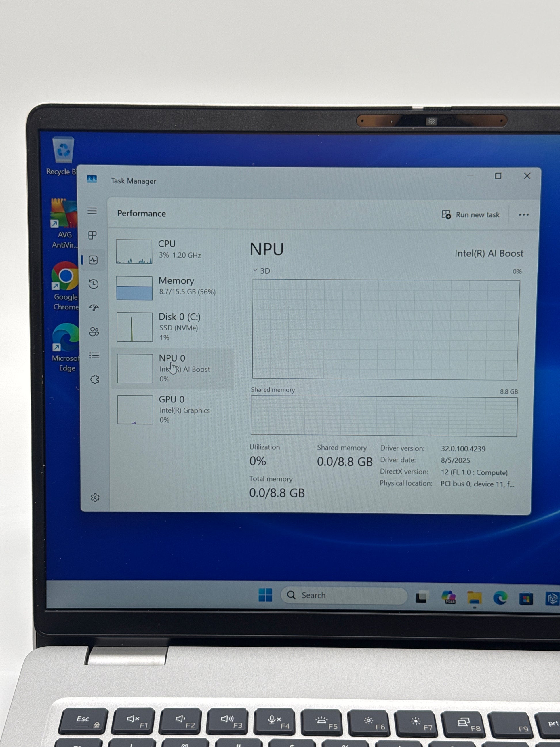The width and height of the screenshot is (560, 747).
Task: Open the Startup apps page icon
Action: coord(94,308)
